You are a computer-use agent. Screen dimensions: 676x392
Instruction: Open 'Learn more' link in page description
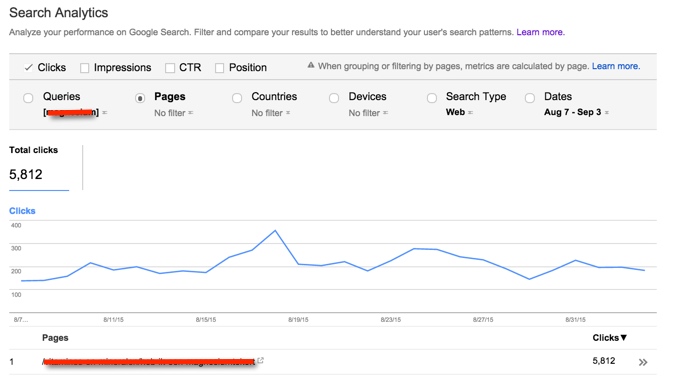click(x=540, y=32)
